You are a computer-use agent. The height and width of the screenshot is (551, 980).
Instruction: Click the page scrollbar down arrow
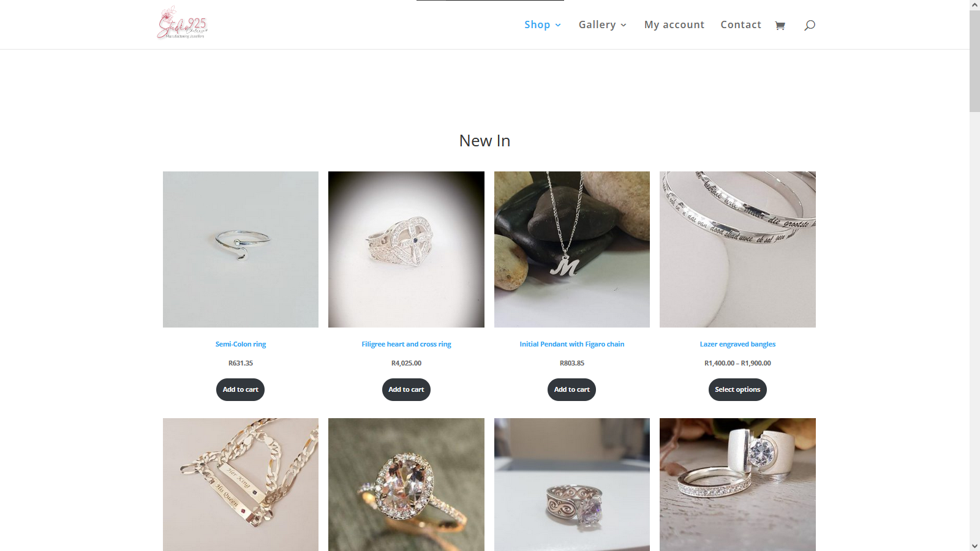coord(974,545)
